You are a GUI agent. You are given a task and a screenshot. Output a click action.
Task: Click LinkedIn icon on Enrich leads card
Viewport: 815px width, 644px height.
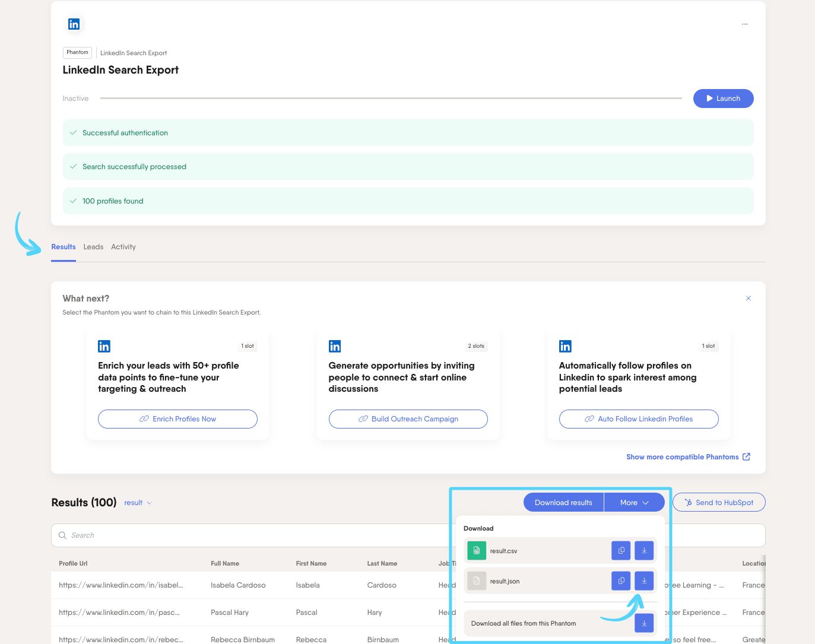[104, 346]
